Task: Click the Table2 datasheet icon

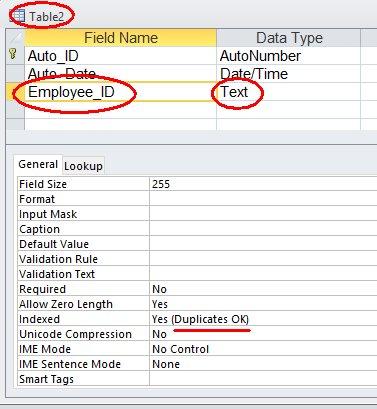Action: [18, 16]
